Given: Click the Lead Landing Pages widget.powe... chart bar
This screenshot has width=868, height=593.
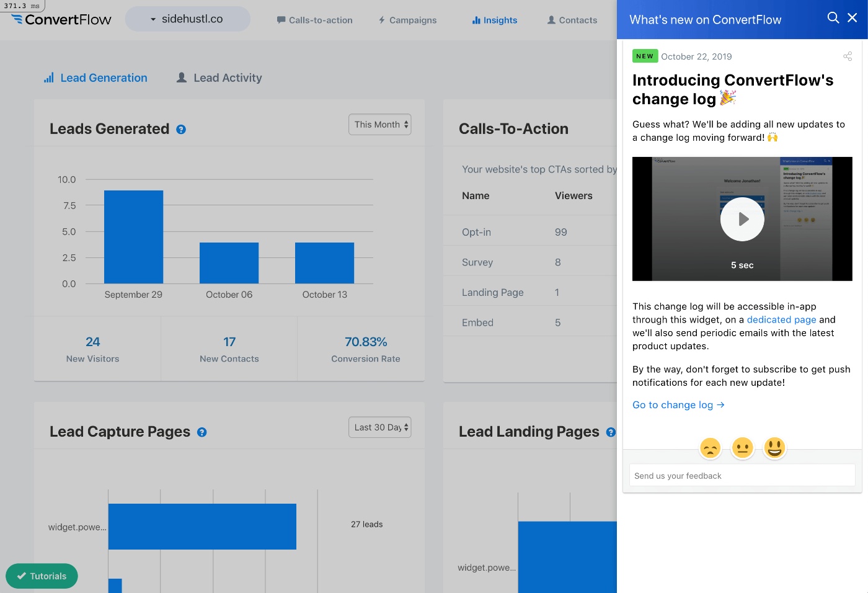Looking at the screenshot, I should pos(567,557).
